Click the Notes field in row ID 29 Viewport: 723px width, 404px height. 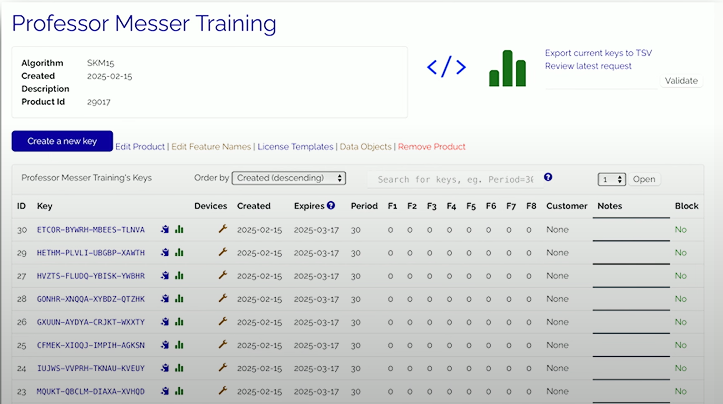point(631,254)
